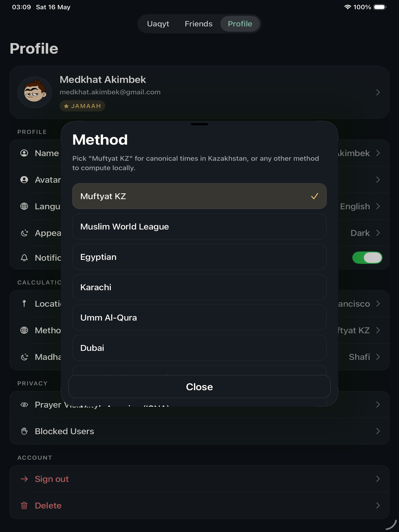399x532 pixels.
Task: Tap the Method sheet drag handle
Action: tap(199, 124)
